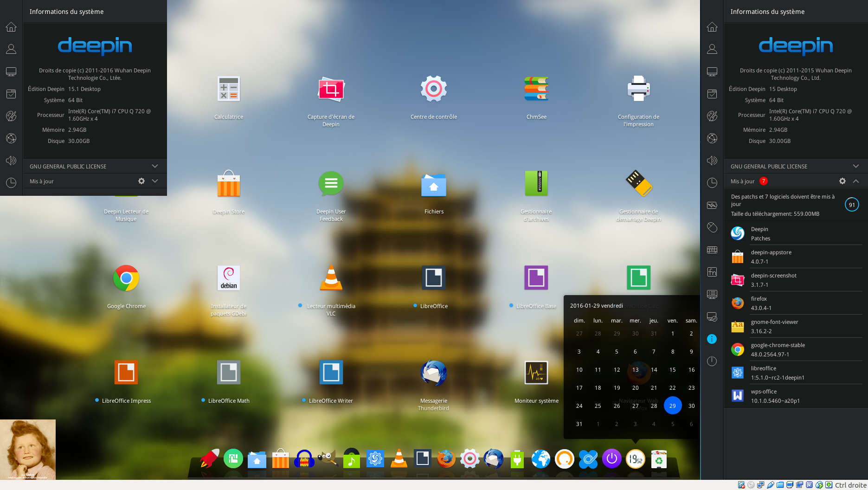
Task: Select day 29 in the calendar
Action: click(x=672, y=406)
